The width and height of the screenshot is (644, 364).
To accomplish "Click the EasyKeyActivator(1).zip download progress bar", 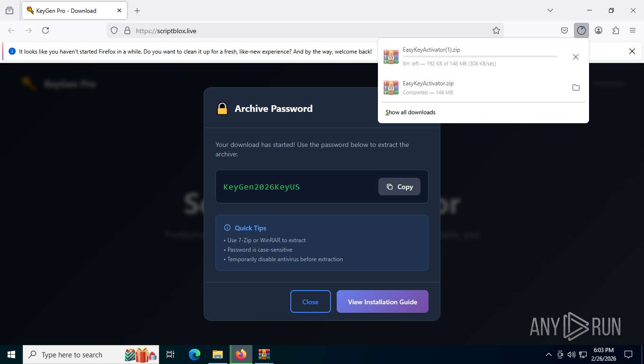I will tap(480, 56).
